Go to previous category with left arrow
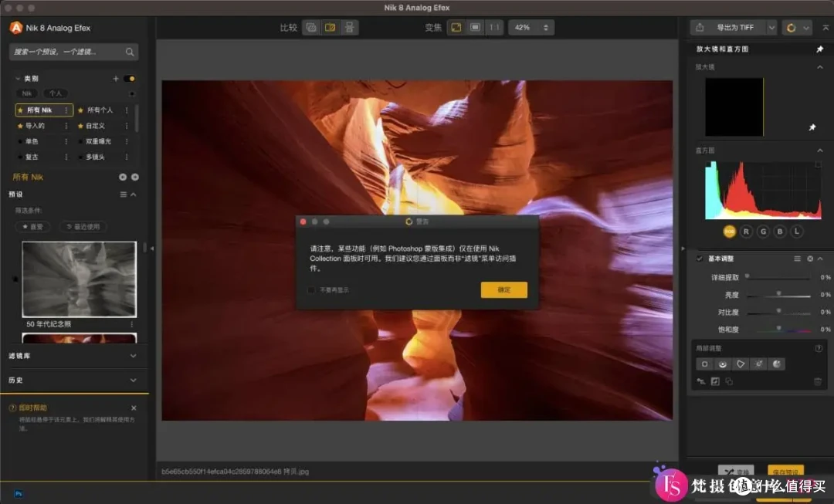Image resolution: width=834 pixels, height=504 pixels. point(123,177)
